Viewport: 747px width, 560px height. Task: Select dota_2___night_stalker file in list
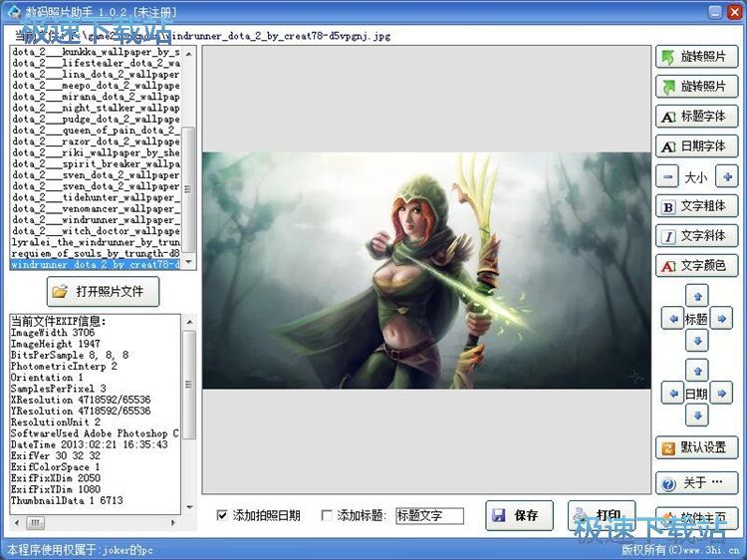coord(96,108)
